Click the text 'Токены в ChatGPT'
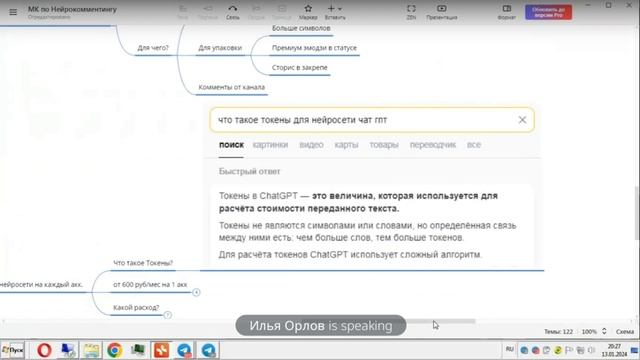Image resolution: width=640 pixels, height=360 pixels. tap(258, 196)
